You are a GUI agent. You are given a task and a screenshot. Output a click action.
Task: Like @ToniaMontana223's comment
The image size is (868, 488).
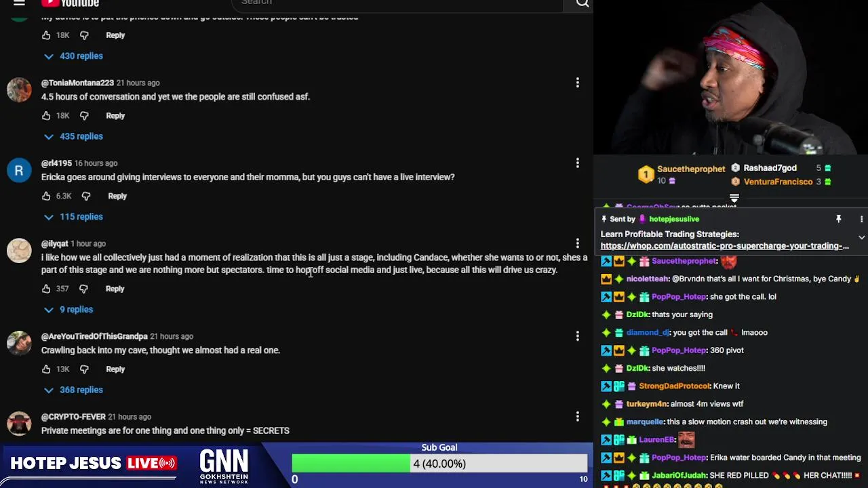[46, 116]
